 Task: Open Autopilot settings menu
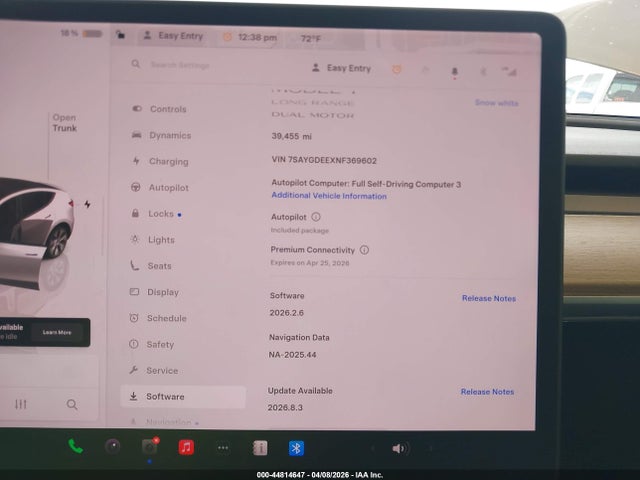tap(160, 187)
